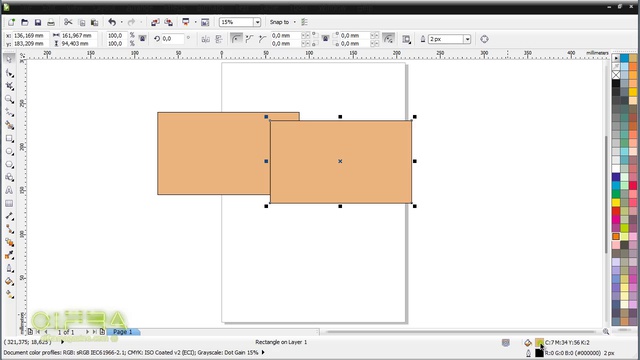This screenshot has height=360, width=640.
Task: Select the Outline pen tool
Action: [9, 269]
